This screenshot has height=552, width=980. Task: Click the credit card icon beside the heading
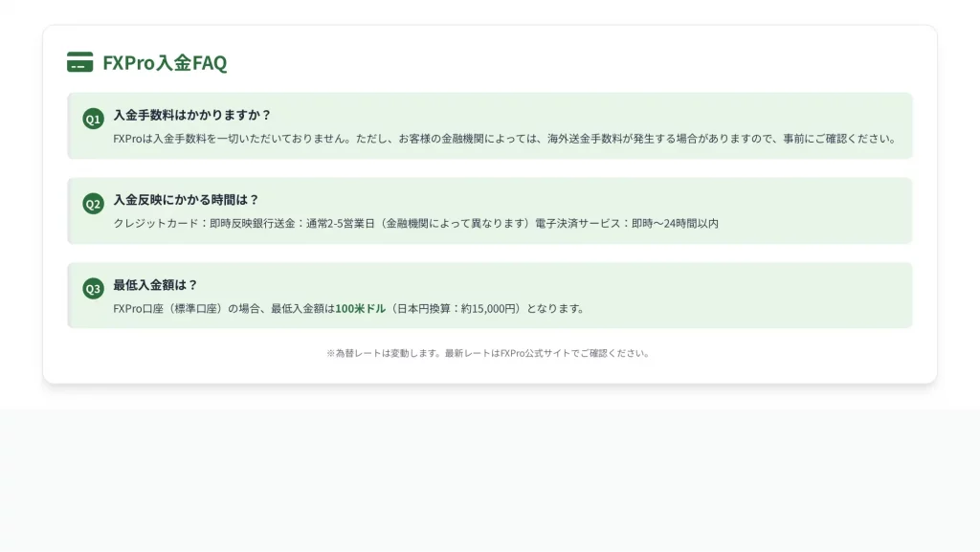(x=79, y=63)
